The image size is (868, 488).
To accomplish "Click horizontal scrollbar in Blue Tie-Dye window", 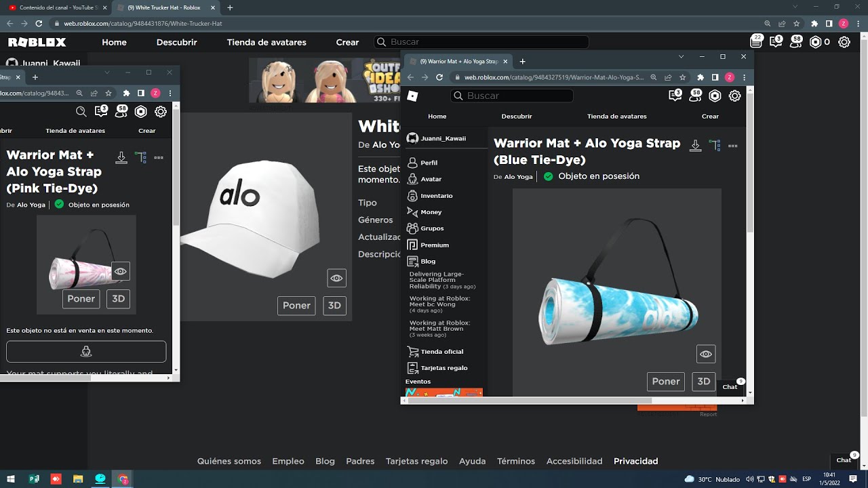I will point(529,401).
